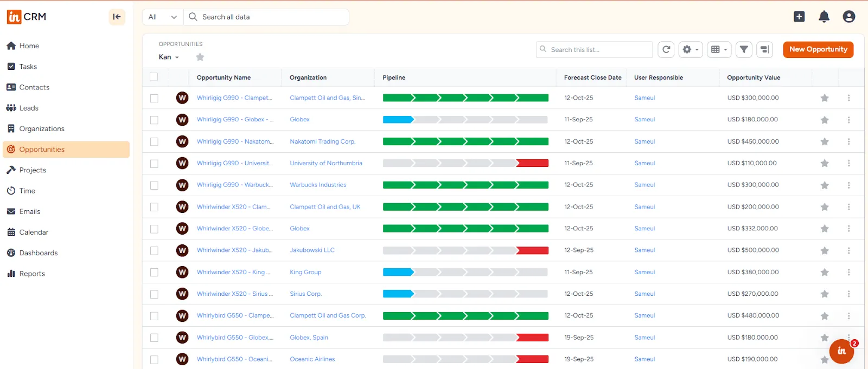Open the quick add plus icon

(x=799, y=17)
